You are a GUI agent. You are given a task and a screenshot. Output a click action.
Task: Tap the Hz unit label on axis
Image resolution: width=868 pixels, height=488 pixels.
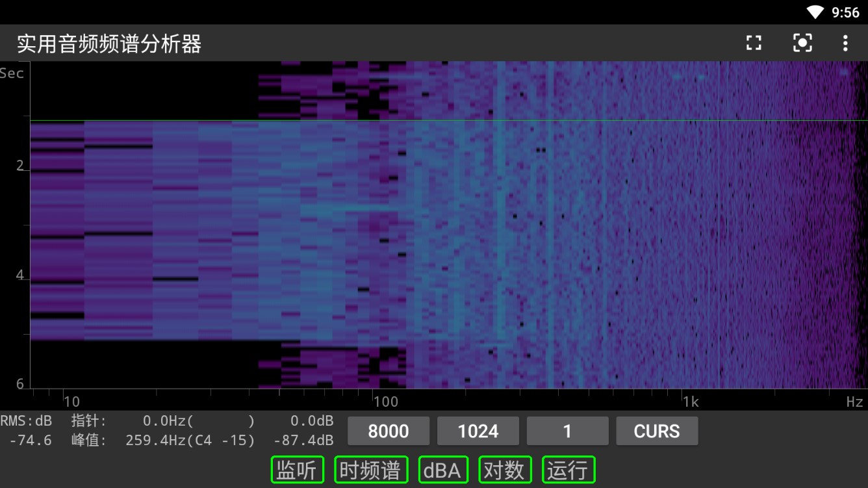coord(854,402)
